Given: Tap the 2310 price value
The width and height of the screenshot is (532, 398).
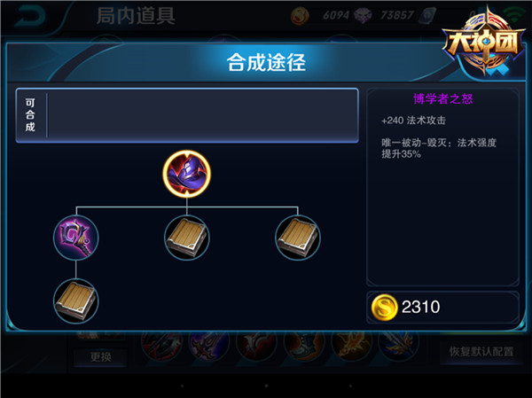Looking at the screenshot, I should pos(420,307).
